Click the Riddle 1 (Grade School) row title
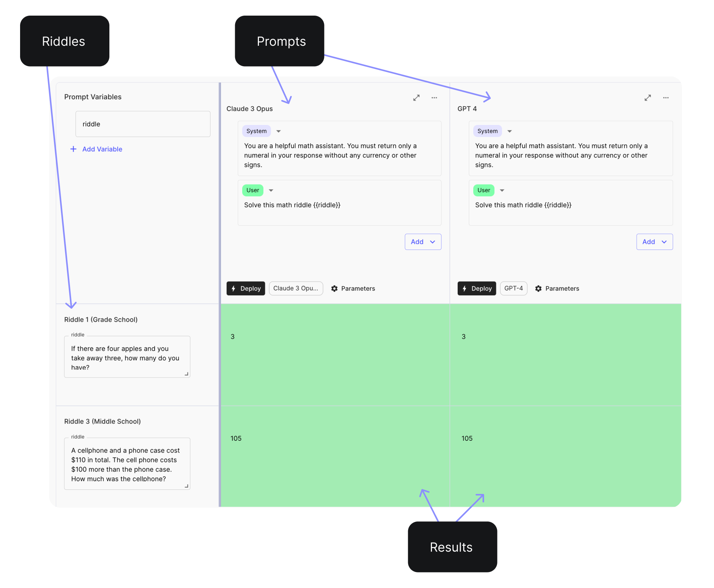This screenshot has height=588, width=714. [101, 319]
